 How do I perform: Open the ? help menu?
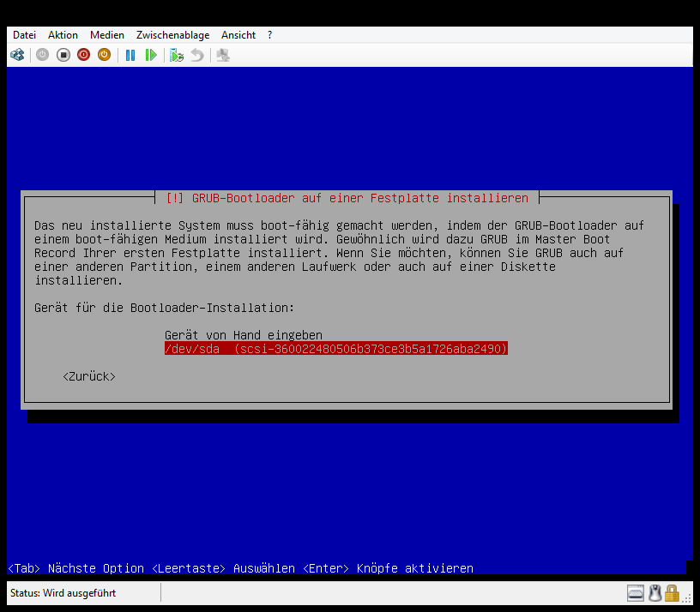click(269, 35)
